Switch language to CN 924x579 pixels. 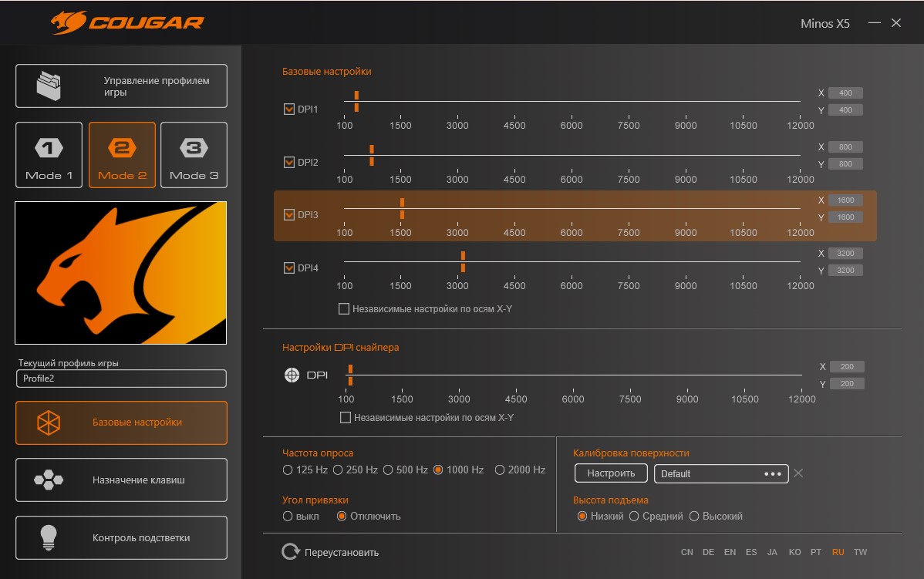[x=687, y=552]
